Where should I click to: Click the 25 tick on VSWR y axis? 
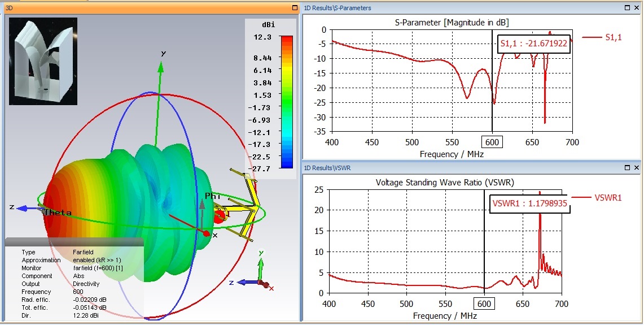319,189
